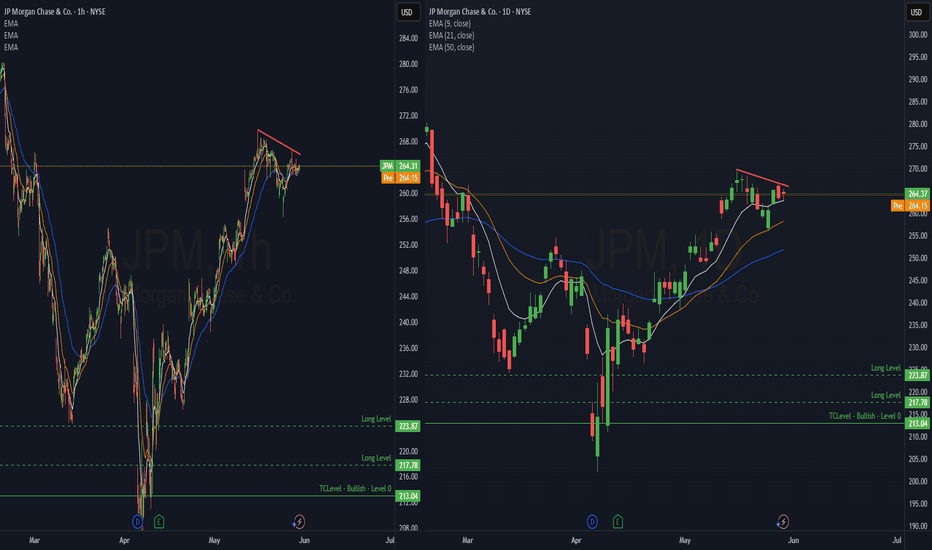Click TCLevel - Bullish - Level 0 label on 1h chart

tap(355, 489)
